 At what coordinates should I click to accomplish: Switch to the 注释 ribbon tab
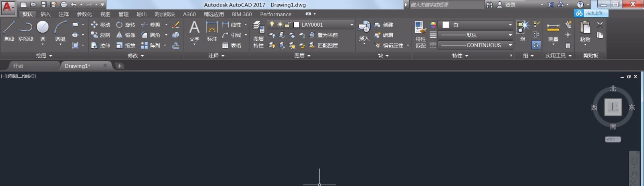tap(64, 14)
